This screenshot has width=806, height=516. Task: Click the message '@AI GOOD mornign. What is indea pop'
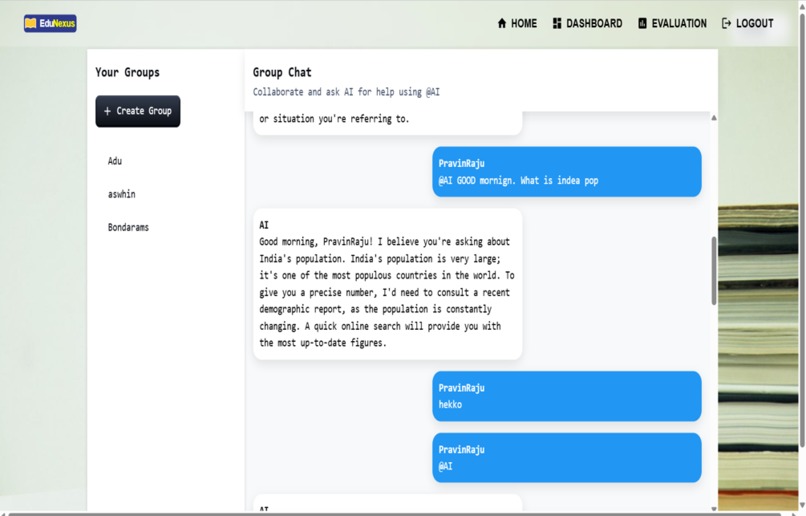(x=566, y=172)
